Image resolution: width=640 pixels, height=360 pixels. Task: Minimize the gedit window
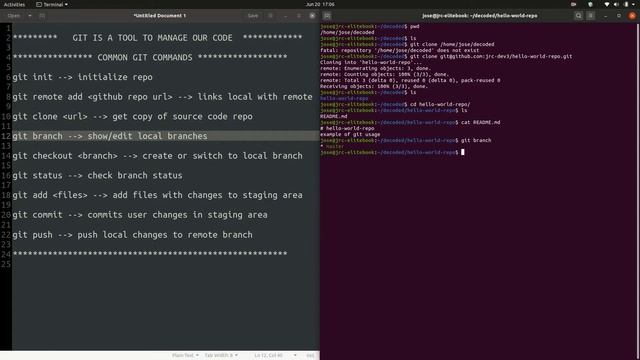coord(285,16)
